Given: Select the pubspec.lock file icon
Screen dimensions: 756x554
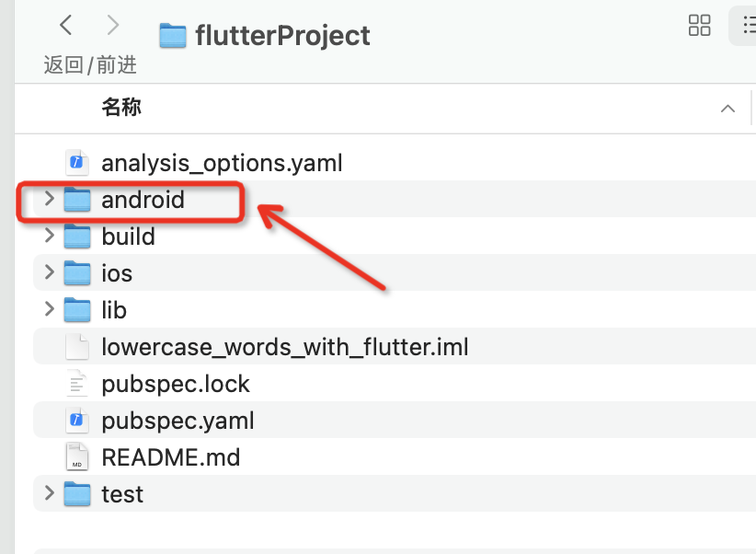Looking at the screenshot, I should [76, 383].
